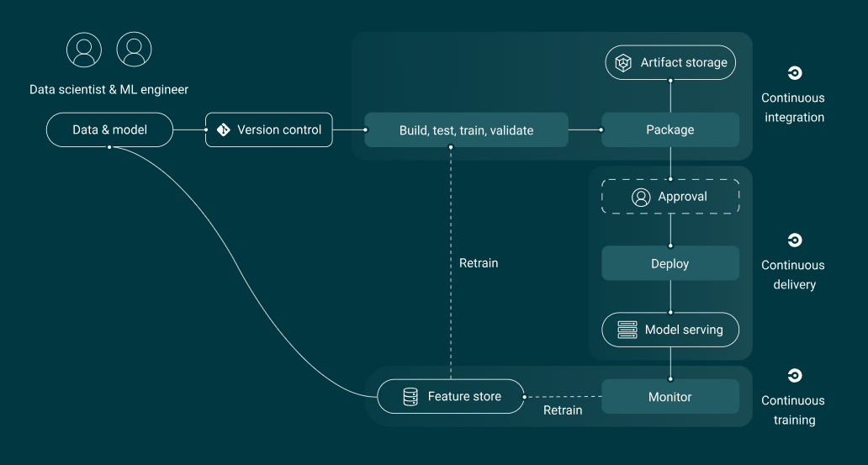Click the CircleCI logo above Continuous integration
The image size is (868, 465).
click(794, 73)
